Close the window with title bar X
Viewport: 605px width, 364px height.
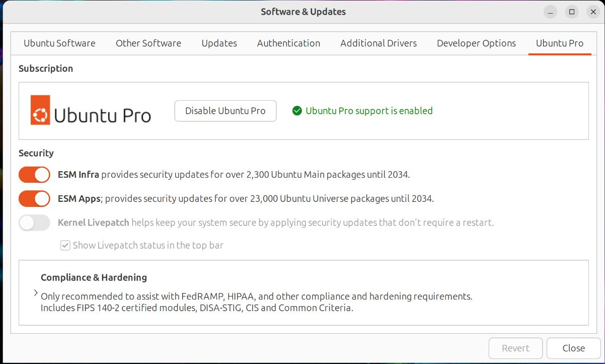[592, 12]
